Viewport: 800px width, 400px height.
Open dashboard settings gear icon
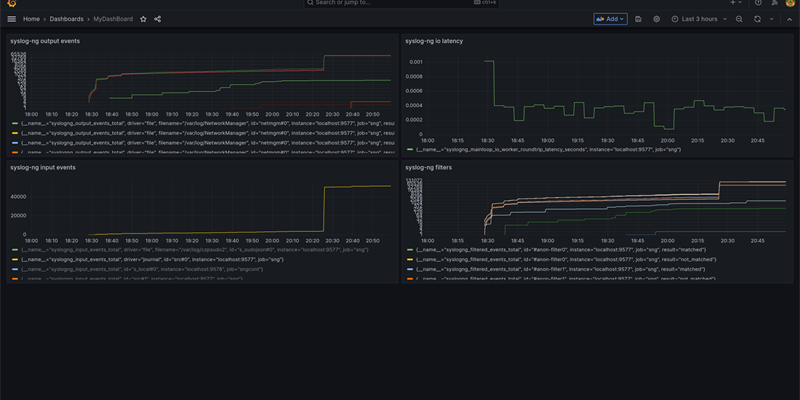click(x=657, y=19)
